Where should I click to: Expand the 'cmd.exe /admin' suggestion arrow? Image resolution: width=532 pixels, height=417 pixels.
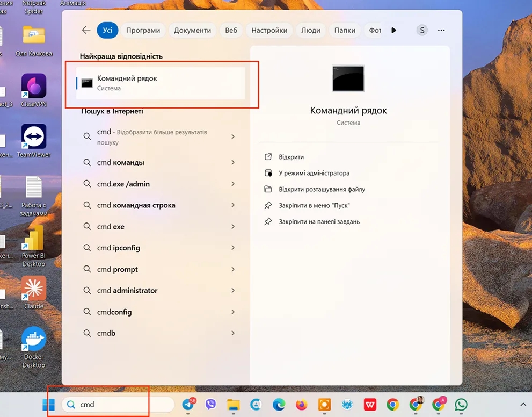pyautogui.click(x=233, y=184)
